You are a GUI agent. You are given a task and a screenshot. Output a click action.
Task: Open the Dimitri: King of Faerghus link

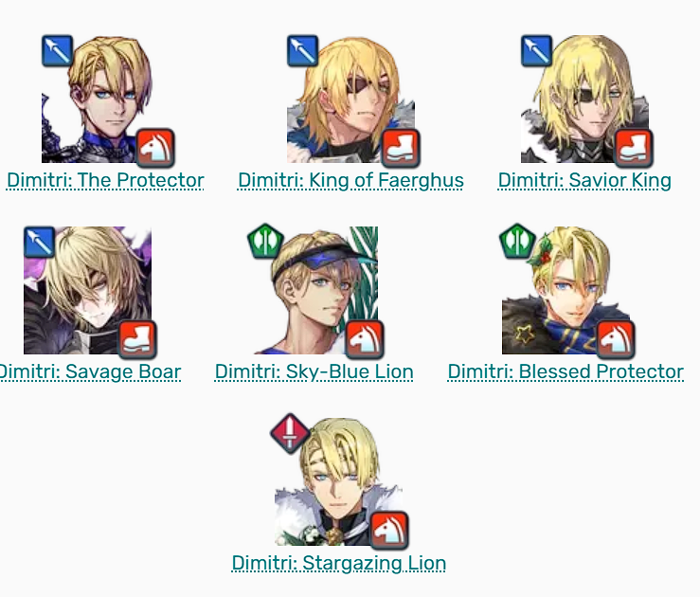coord(350,180)
